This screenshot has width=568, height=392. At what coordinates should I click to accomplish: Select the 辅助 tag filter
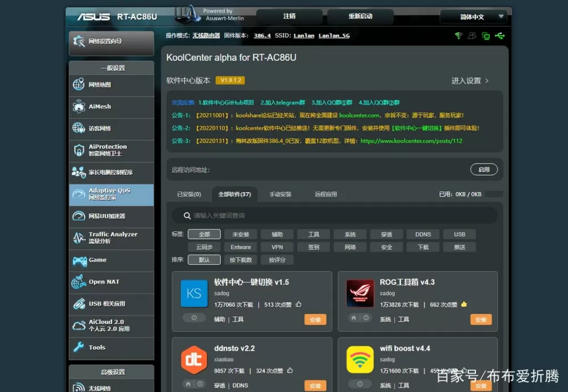277,235
